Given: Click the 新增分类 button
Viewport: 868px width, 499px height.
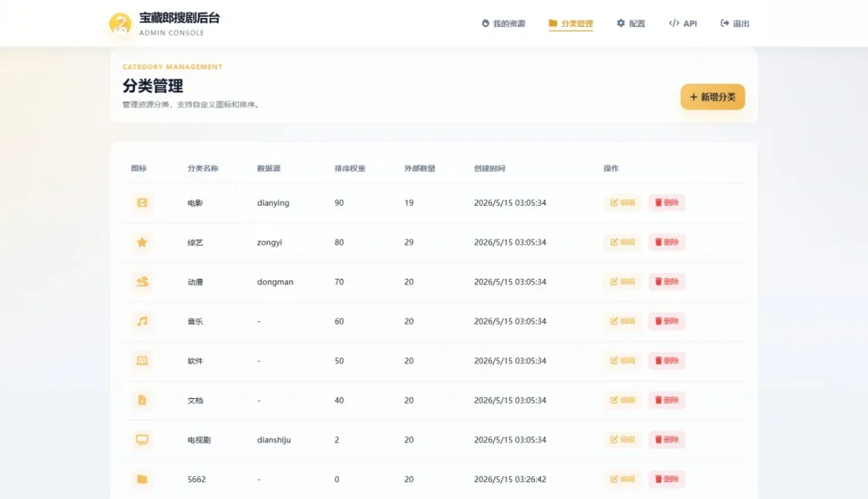Looking at the screenshot, I should (x=712, y=97).
